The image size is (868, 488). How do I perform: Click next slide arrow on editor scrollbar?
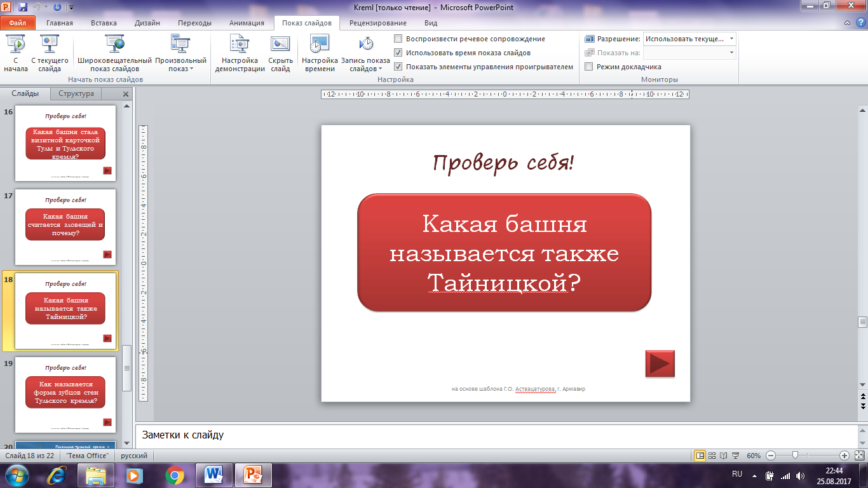pyautogui.click(x=862, y=405)
